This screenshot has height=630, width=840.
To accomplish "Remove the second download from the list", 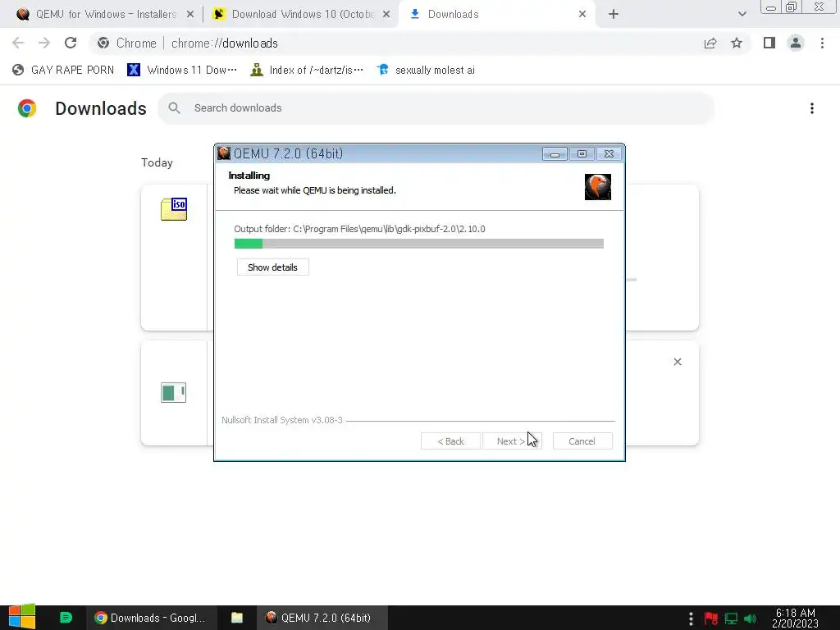I will click(678, 362).
